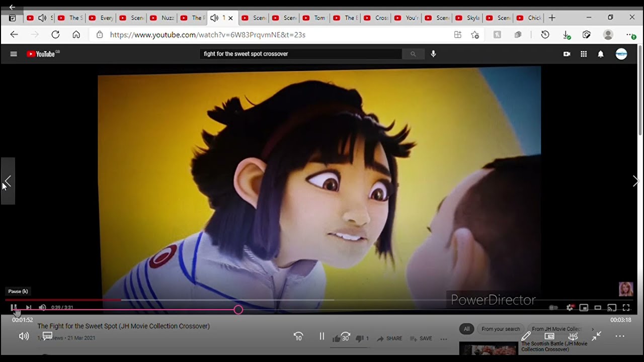Viewport: 644px width, 362px height.
Task: Close the active audio-playing browser tab
Action: click(x=230, y=18)
